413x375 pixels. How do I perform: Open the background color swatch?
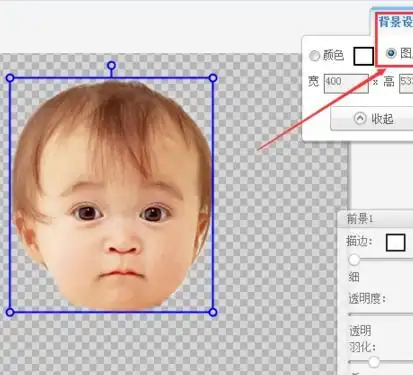pos(363,56)
